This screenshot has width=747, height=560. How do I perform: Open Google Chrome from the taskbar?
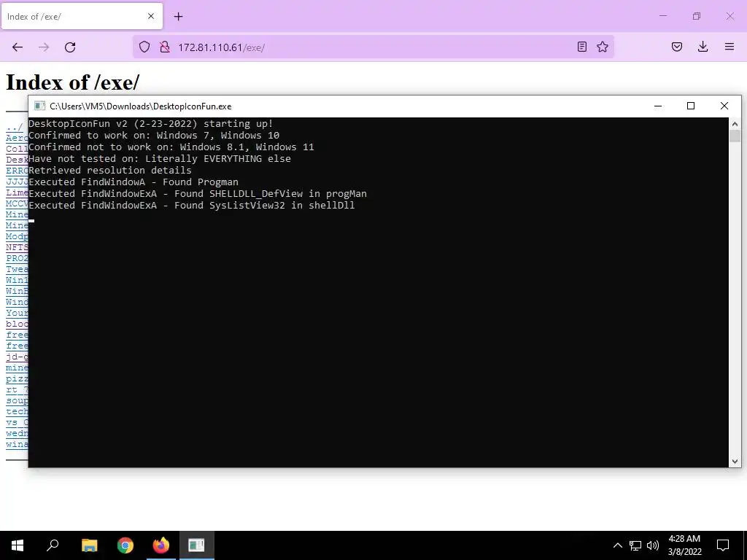click(x=125, y=545)
